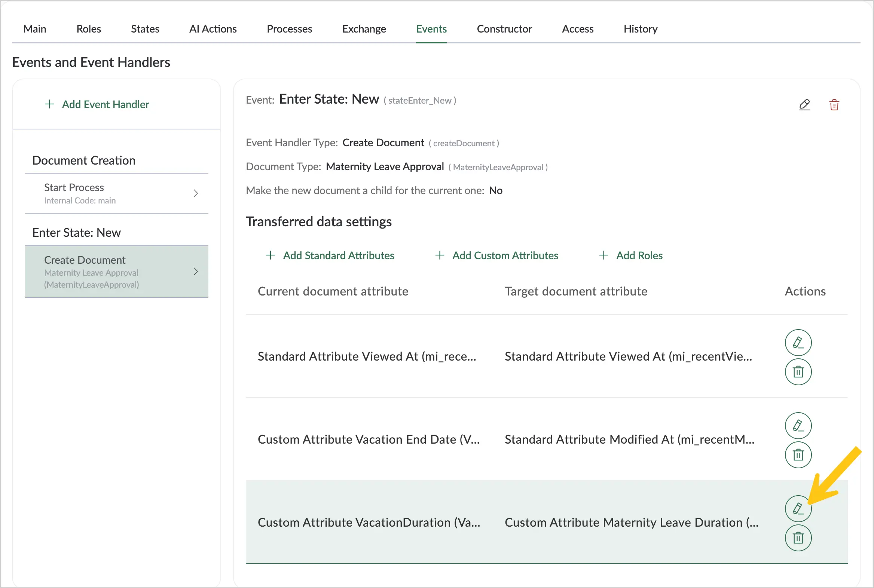
Task: Click the Events and Event Handlers heading
Action: tap(91, 62)
